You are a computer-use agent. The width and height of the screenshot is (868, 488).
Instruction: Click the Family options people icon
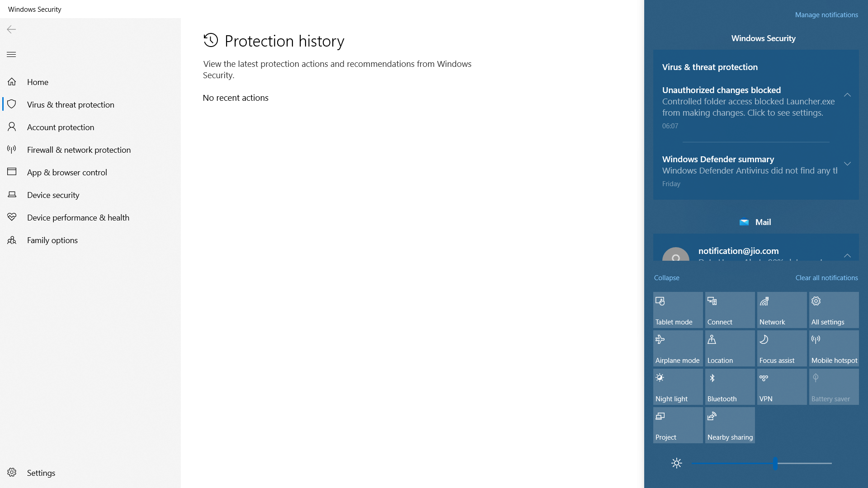click(x=12, y=240)
